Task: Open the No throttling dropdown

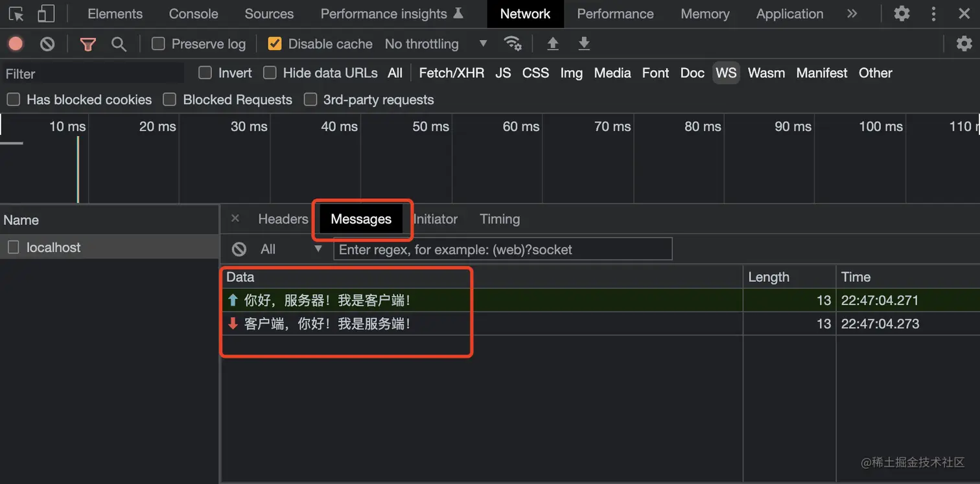Action: 436,44
